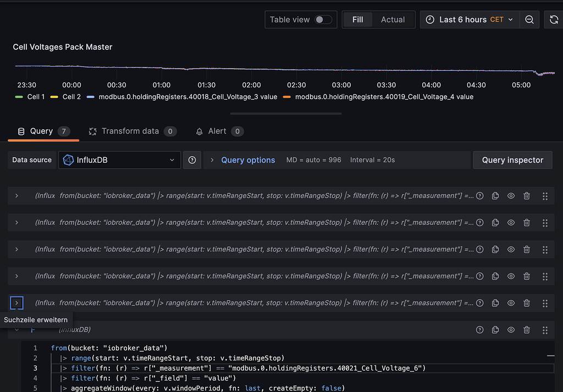Click the drag handle on the first query row
The image size is (563, 392).
(x=545, y=195)
